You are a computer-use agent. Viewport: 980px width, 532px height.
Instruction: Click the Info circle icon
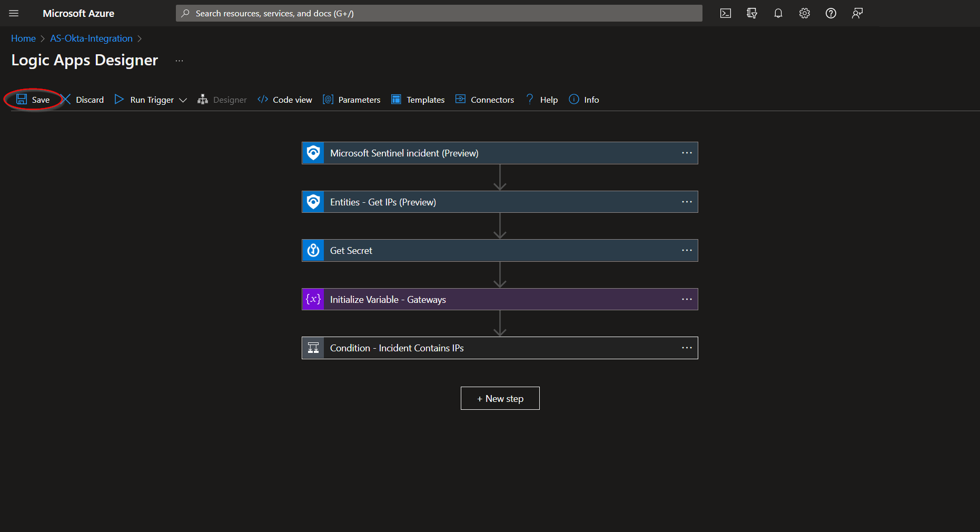pos(574,99)
